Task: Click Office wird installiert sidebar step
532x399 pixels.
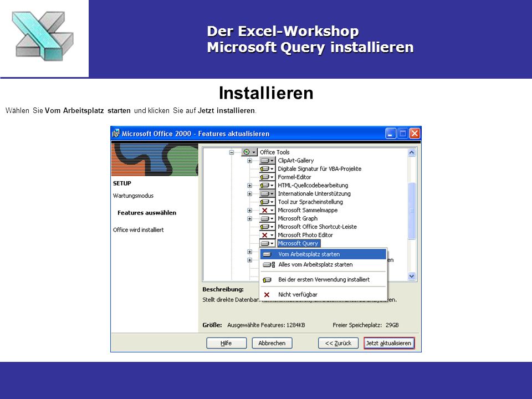Action: (x=138, y=229)
